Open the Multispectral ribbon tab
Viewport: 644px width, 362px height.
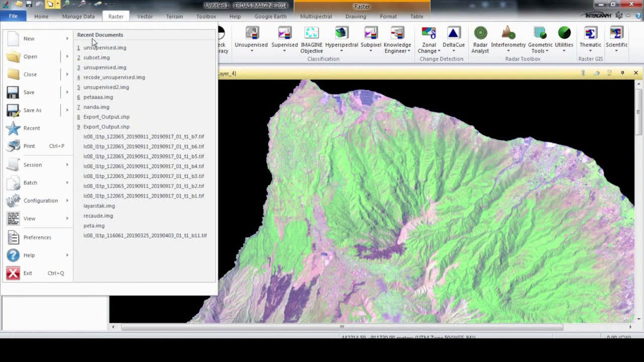click(316, 17)
